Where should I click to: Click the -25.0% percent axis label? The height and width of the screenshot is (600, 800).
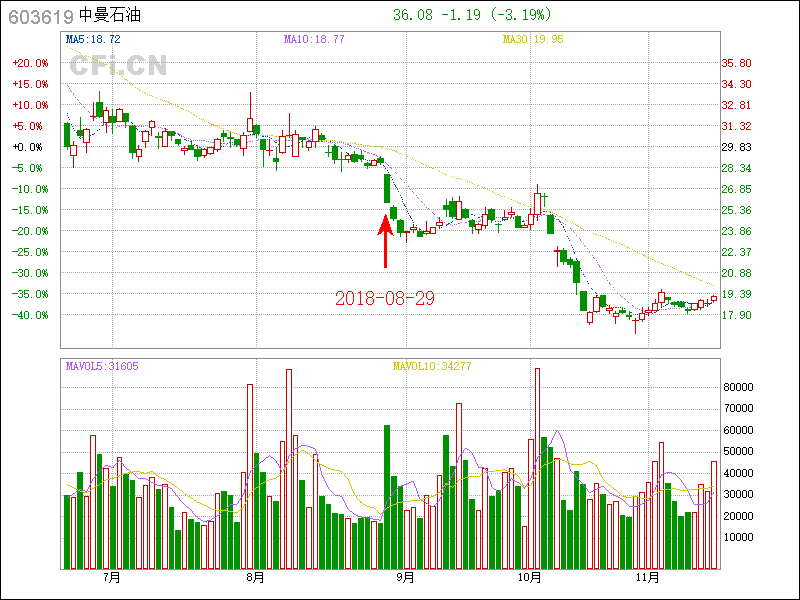click(31, 252)
